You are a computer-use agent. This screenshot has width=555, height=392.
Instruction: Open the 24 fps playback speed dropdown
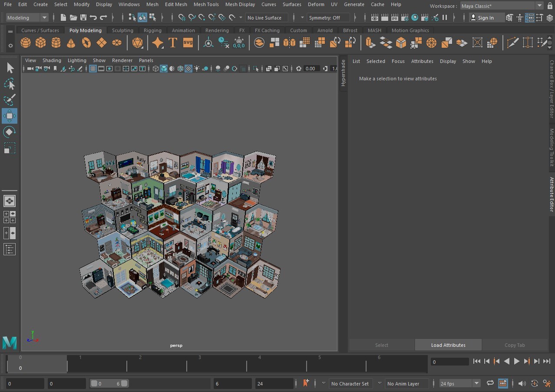459,383
